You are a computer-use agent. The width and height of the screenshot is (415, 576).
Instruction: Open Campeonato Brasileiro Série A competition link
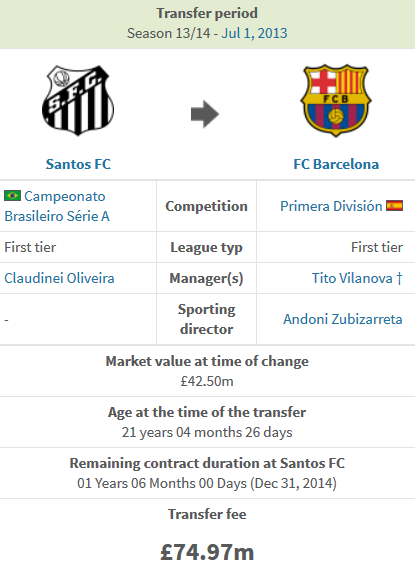[57, 206]
